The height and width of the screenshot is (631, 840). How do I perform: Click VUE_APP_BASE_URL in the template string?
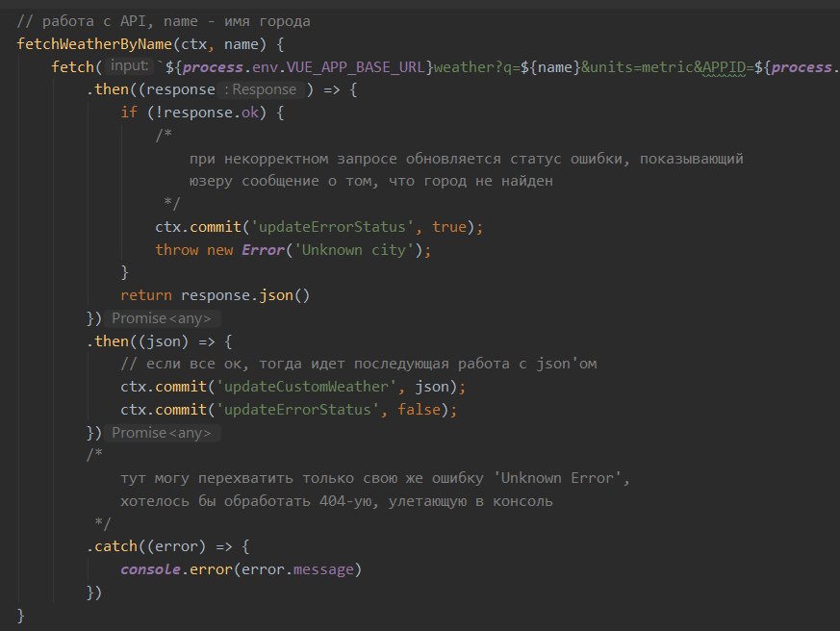click(355, 67)
